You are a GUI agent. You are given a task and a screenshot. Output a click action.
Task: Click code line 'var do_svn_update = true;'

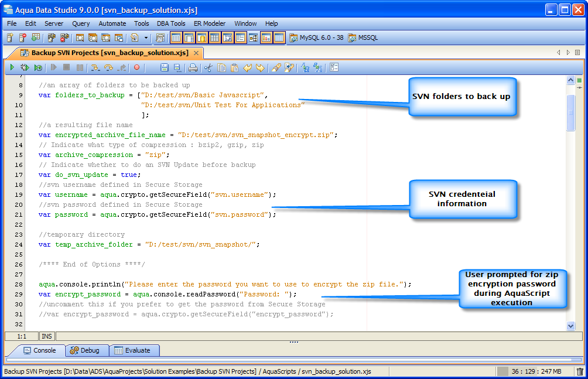(x=90, y=175)
